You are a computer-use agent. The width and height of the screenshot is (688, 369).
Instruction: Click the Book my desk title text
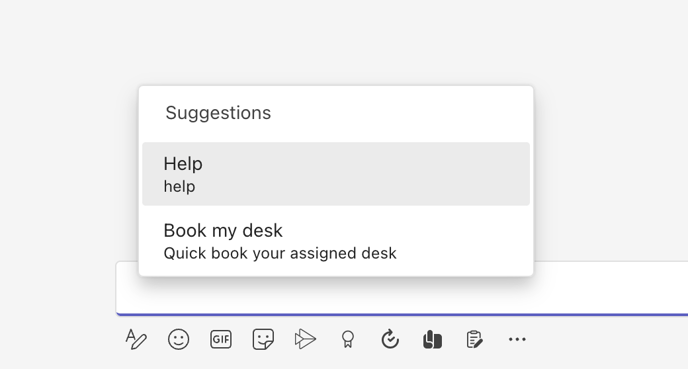(223, 231)
